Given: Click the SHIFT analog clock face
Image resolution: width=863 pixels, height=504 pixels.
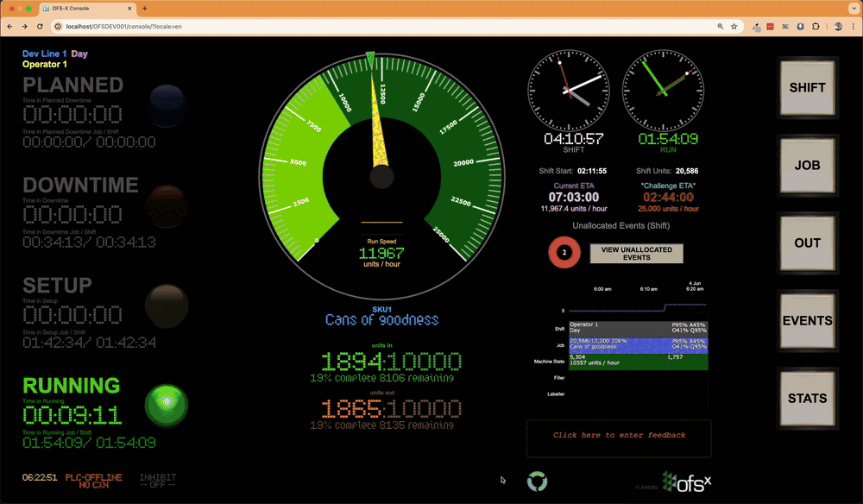Looking at the screenshot, I should point(562,90).
